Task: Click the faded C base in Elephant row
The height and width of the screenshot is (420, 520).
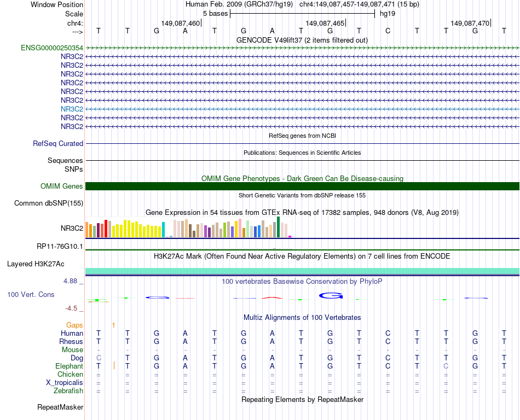Action: [446, 366]
